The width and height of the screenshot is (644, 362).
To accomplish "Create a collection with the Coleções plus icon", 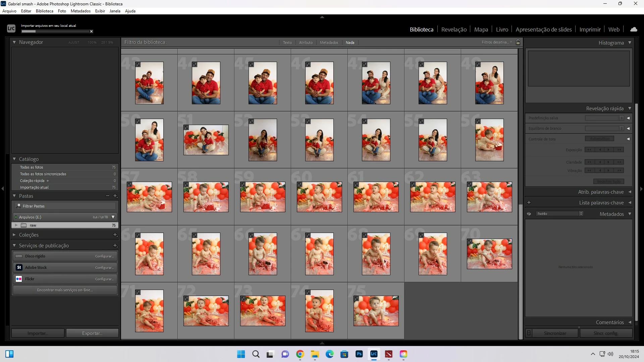I will (115, 235).
